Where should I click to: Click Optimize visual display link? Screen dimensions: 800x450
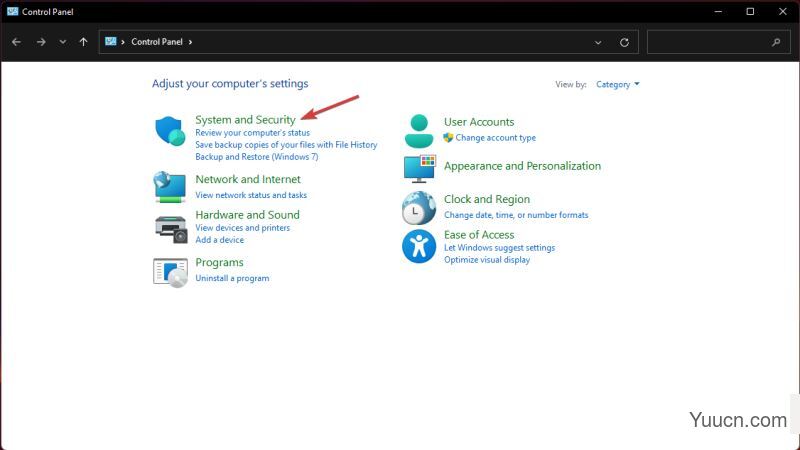(487, 260)
